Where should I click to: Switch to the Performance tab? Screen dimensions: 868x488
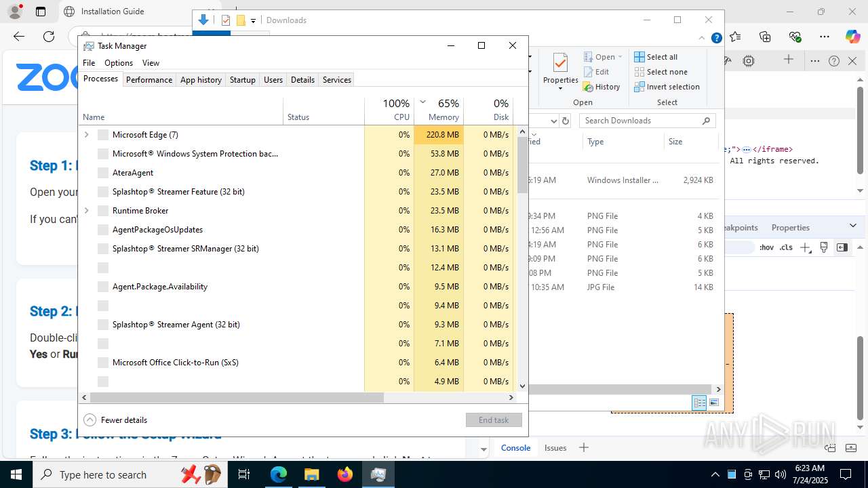[149, 80]
